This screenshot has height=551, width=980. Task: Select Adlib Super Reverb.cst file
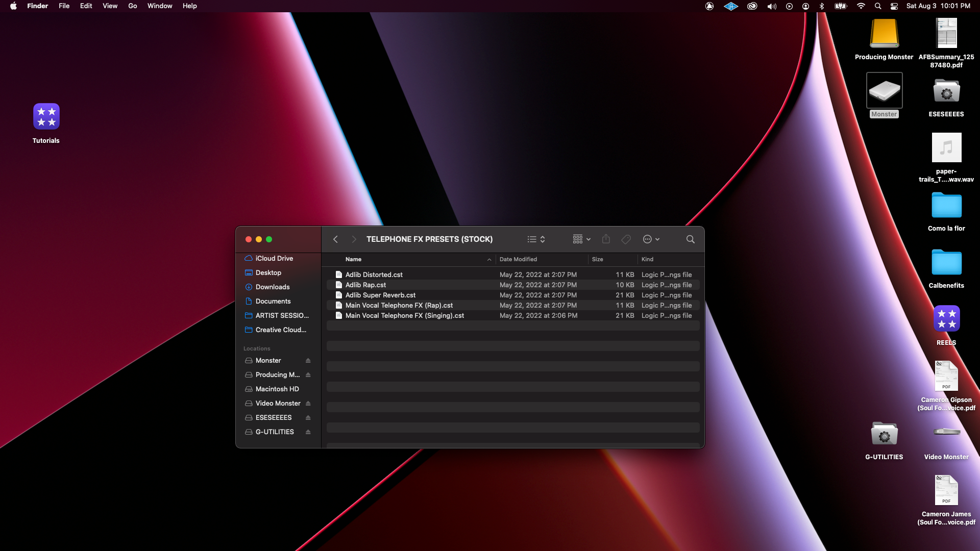point(380,295)
